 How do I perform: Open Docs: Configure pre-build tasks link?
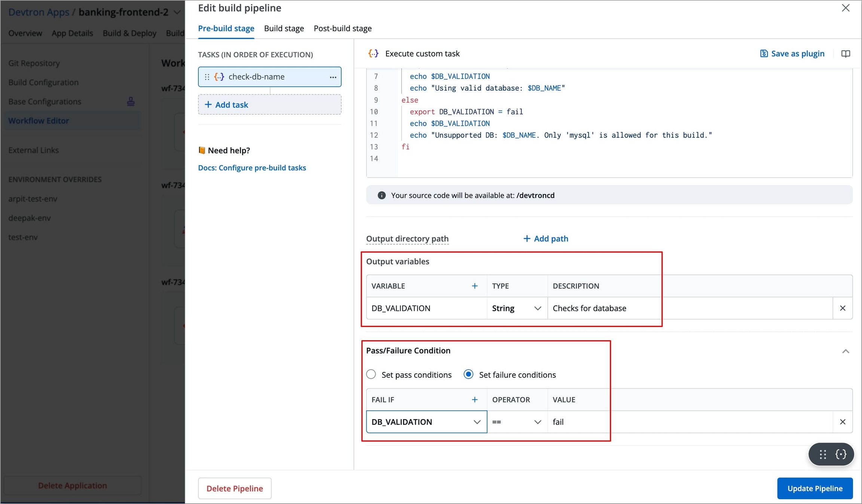click(x=252, y=168)
